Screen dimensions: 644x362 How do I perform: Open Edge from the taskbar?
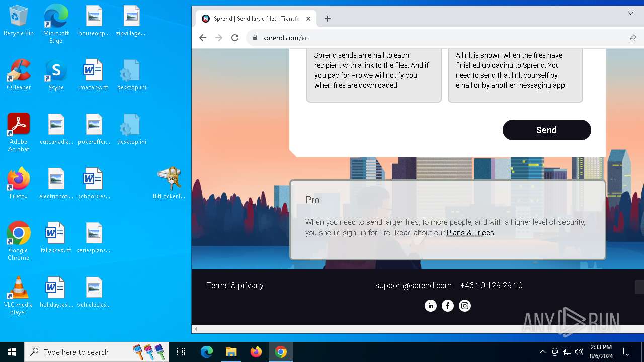pos(207,352)
